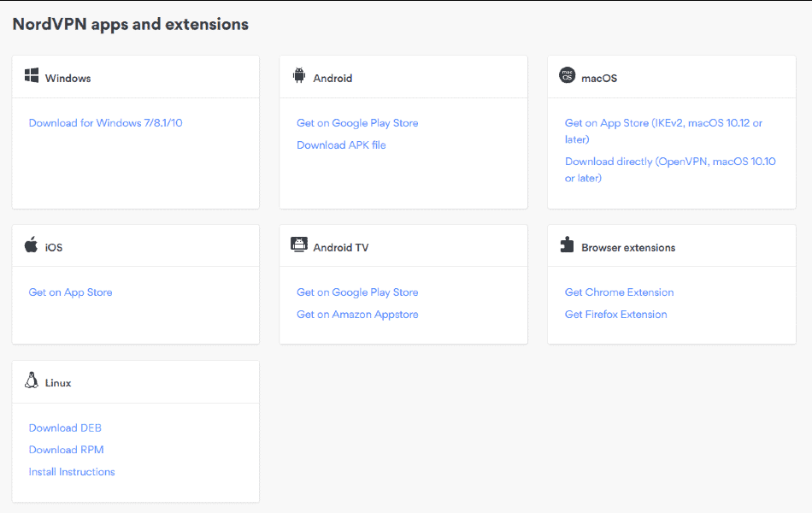Select Download DEB link
812x513 pixels.
pos(65,428)
